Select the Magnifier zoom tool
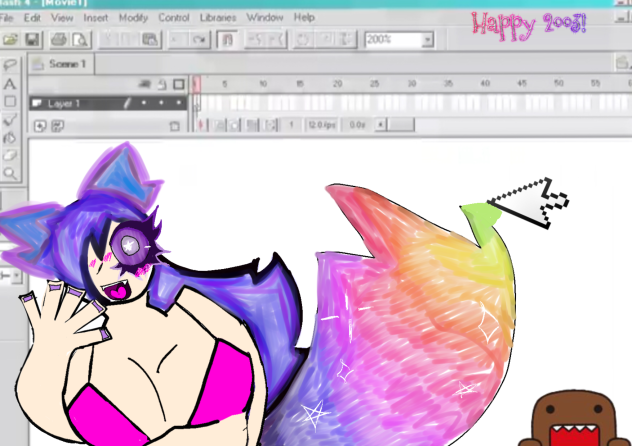The image size is (632, 446). 10,174
